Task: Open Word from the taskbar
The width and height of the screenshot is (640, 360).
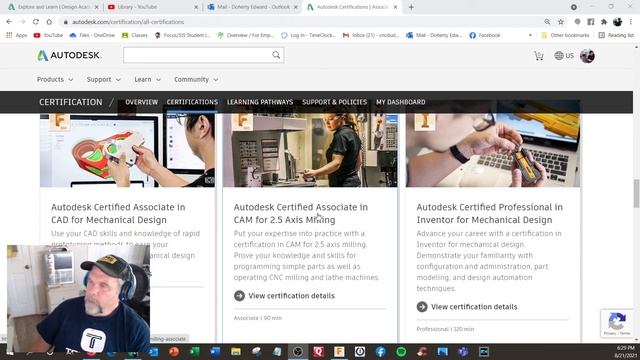Action: click(215, 351)
